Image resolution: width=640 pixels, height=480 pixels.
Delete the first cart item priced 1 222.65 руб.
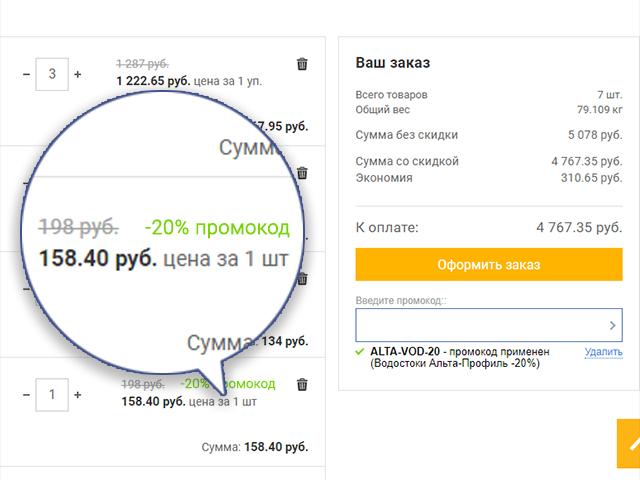click(x=302, y=64)
